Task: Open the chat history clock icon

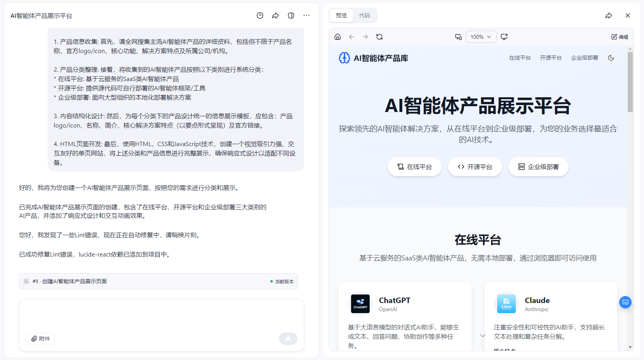Action: pyautogui.click(x=260, y=16)
